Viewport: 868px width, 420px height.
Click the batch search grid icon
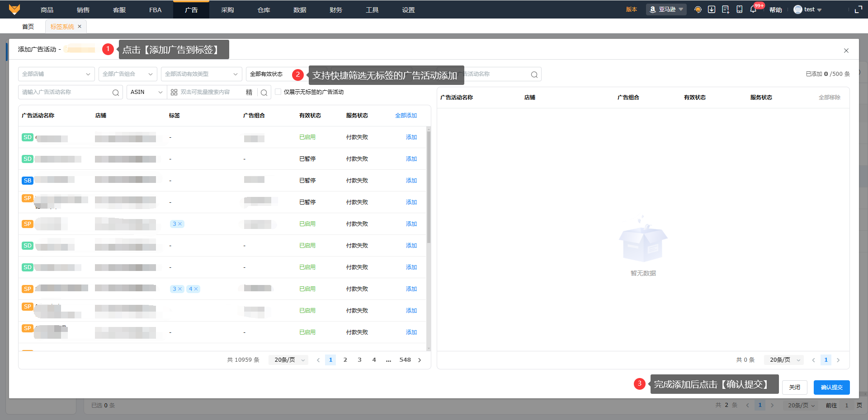pyautogui.click(x=174, y=93)
